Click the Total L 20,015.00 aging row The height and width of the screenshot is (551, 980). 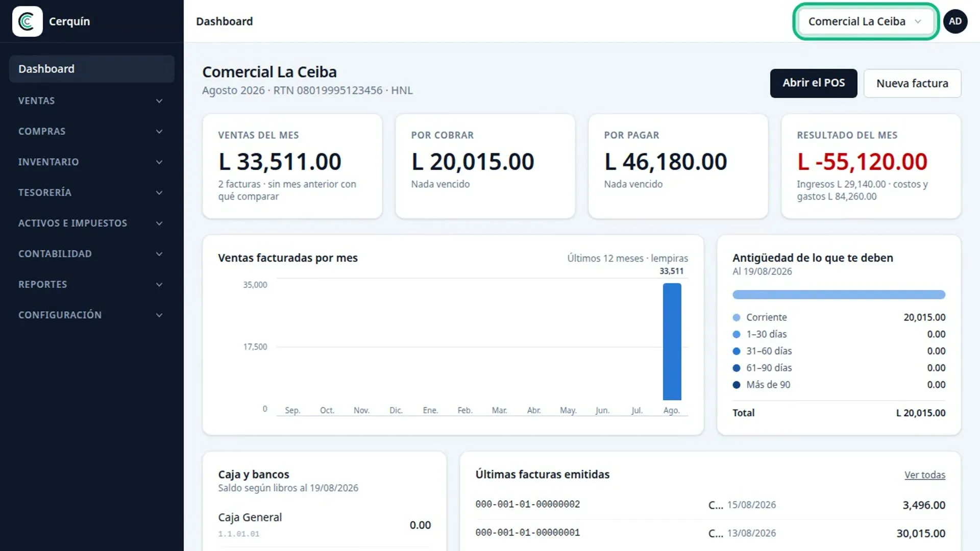click(839, 413)
